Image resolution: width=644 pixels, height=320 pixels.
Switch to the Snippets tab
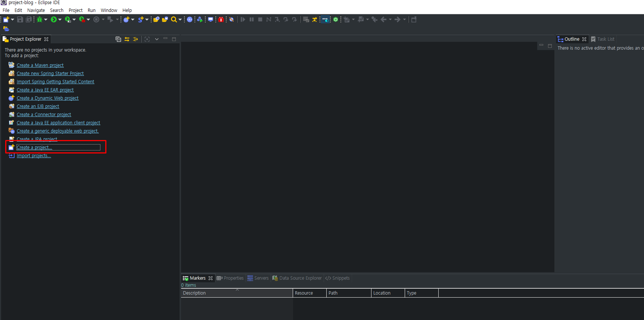(x=337, y=278)
